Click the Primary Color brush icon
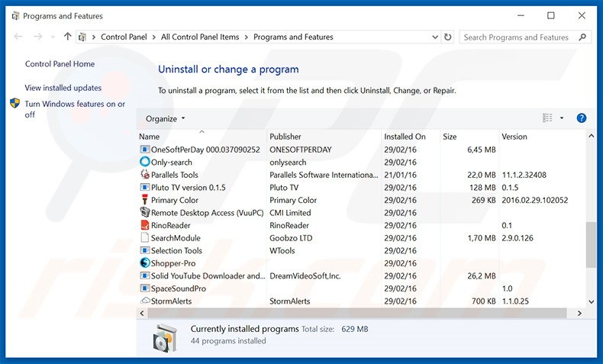 point(144,200)
